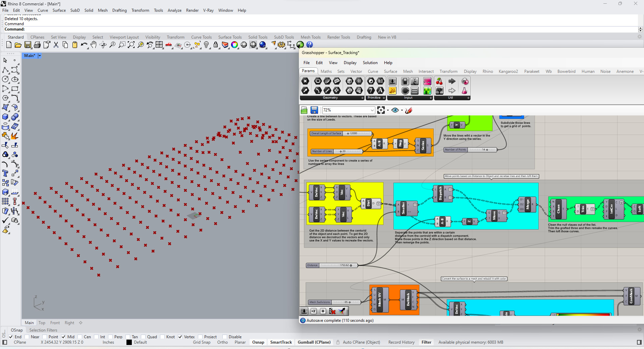Expand the Main viewport title dropdown arrow
This screenshot has width=644, height=349.
[x=39, y=56]
